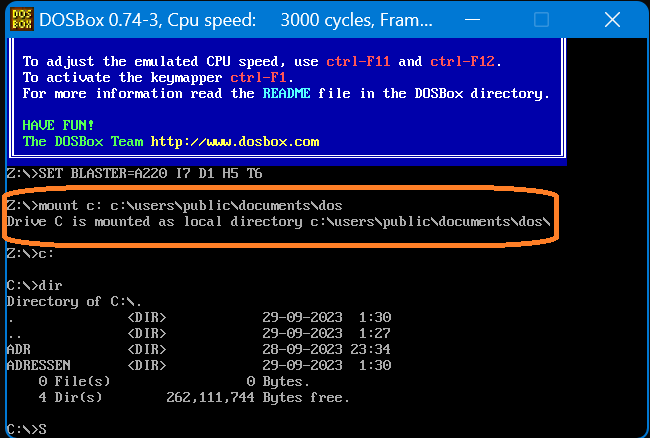Click the '..' parent directory entry

tap(12, 333)
